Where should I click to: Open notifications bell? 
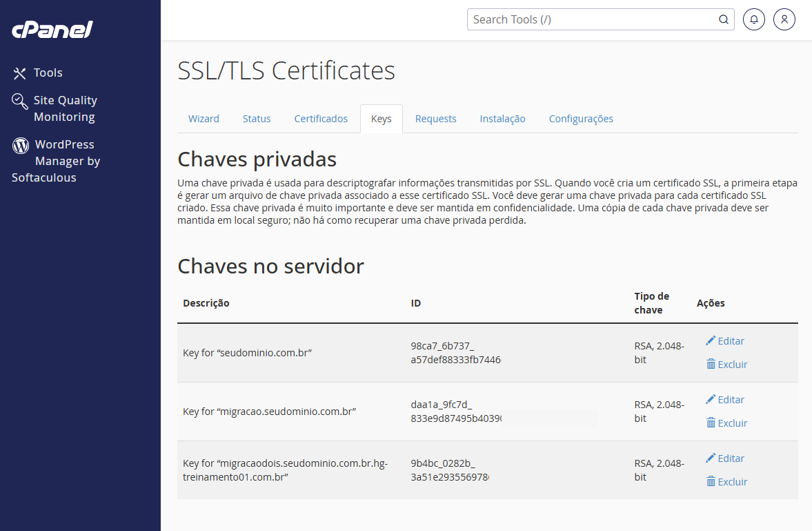(x=754, y=20)
